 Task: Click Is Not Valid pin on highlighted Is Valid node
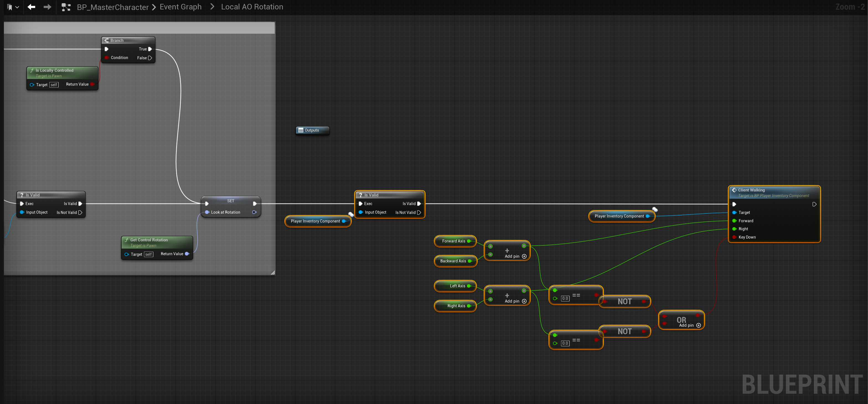[x=419, y=213]
